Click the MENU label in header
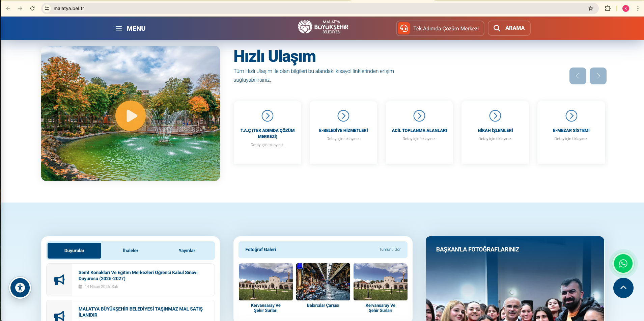This screenshot has width=644, height=321. click(136, 29)
